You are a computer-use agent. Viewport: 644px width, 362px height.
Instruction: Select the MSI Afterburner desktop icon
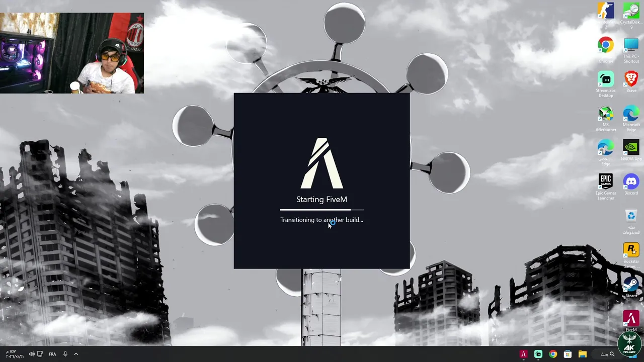pyautogui.click(x=606, y=119)
